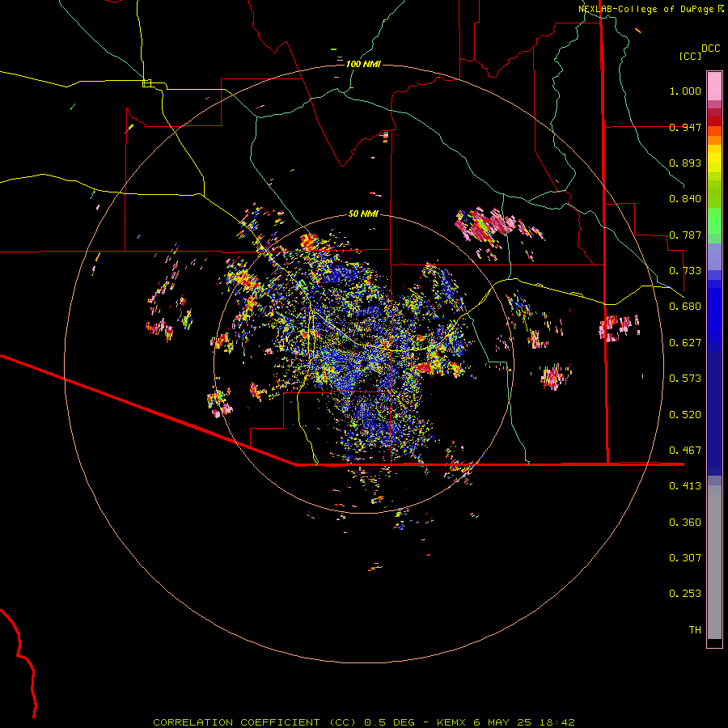Click the KEMX station identifier
The width and height of the screenshot is (728, 728).
[451, 722]
